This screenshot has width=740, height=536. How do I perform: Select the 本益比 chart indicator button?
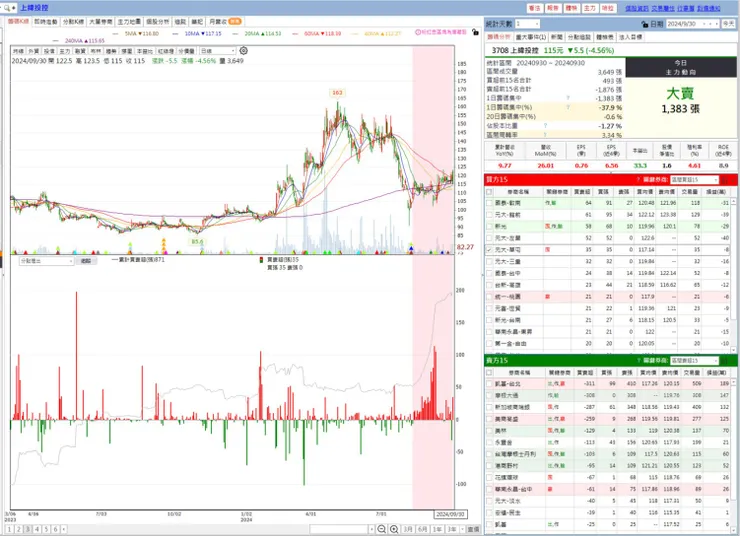[145, 51]
